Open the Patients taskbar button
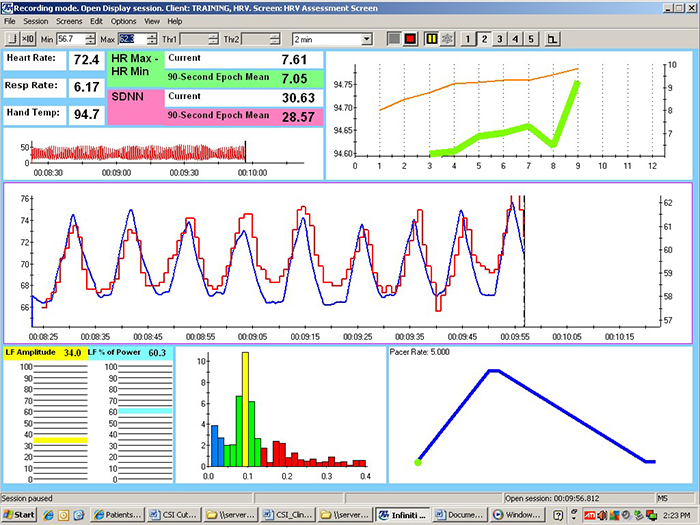The height and width of the screenshot is (525, 700). [118, 514]
